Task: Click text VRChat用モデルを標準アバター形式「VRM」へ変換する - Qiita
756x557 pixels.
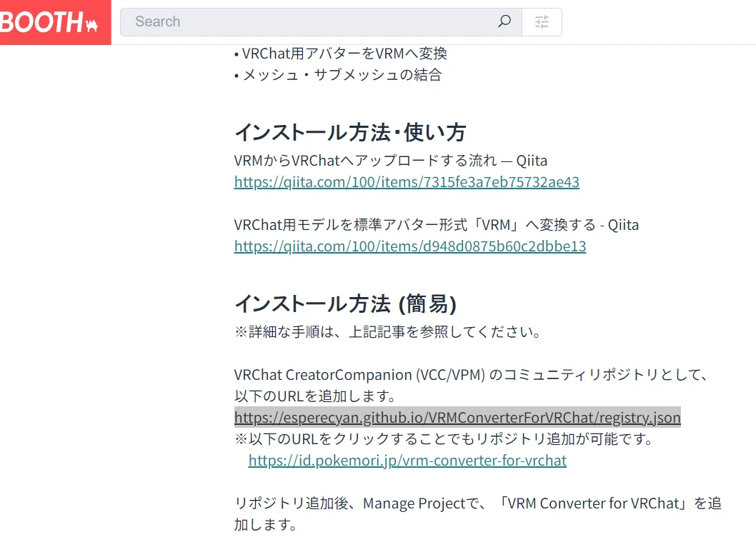Action: [437, 225]
